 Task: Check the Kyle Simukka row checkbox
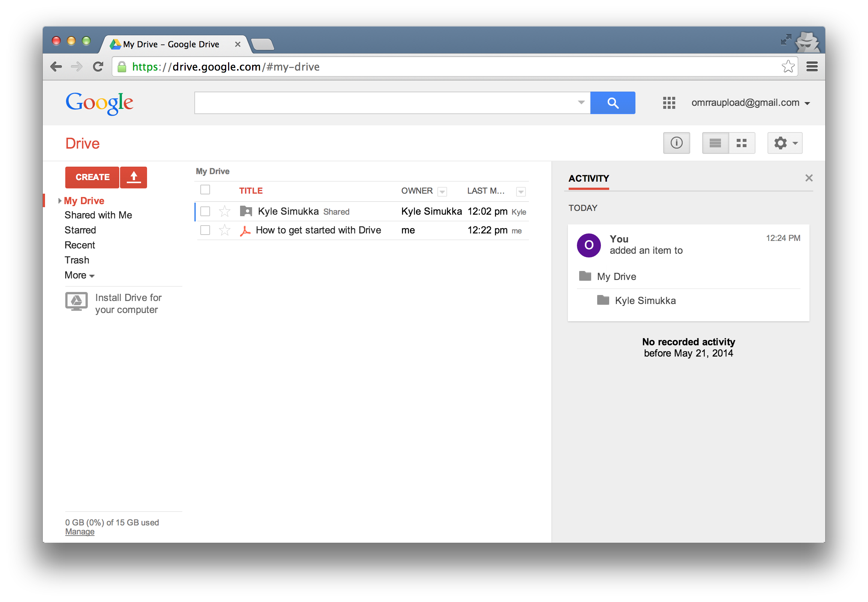[205, 211]
